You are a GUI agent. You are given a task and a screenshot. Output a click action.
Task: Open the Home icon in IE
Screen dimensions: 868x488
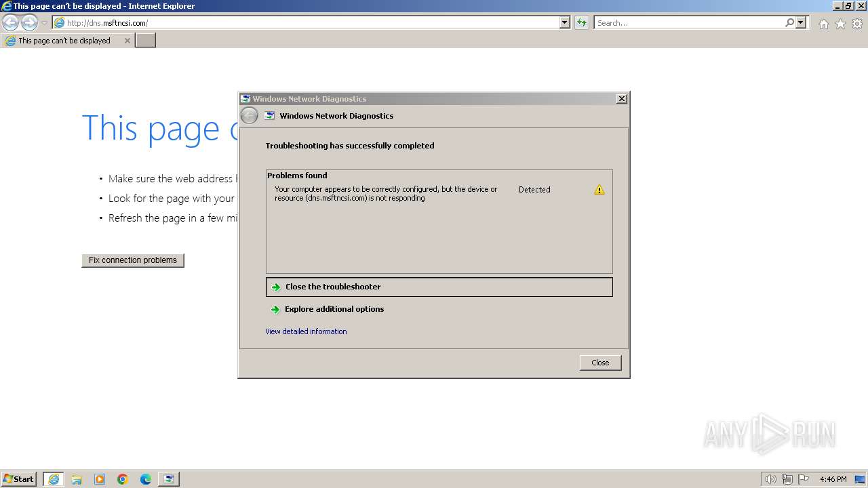[823, 24]
